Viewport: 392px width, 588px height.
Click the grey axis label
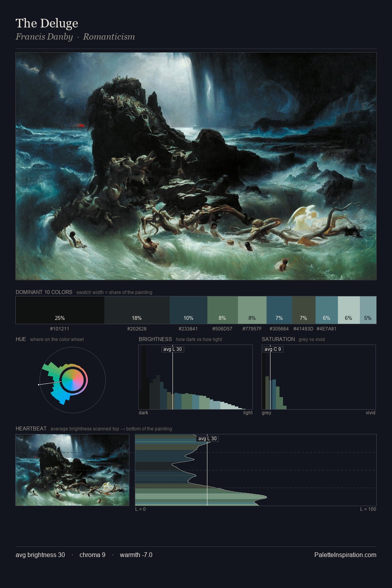(267, 413)
